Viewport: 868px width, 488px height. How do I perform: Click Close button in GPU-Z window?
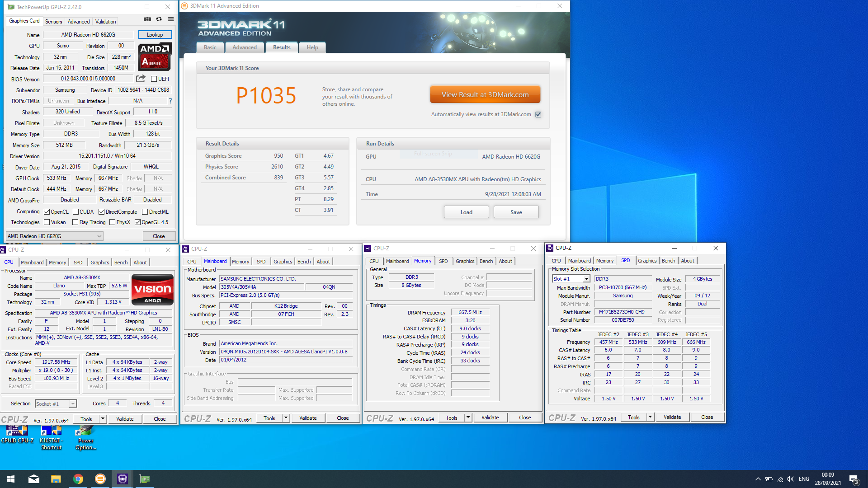point(159,236)
